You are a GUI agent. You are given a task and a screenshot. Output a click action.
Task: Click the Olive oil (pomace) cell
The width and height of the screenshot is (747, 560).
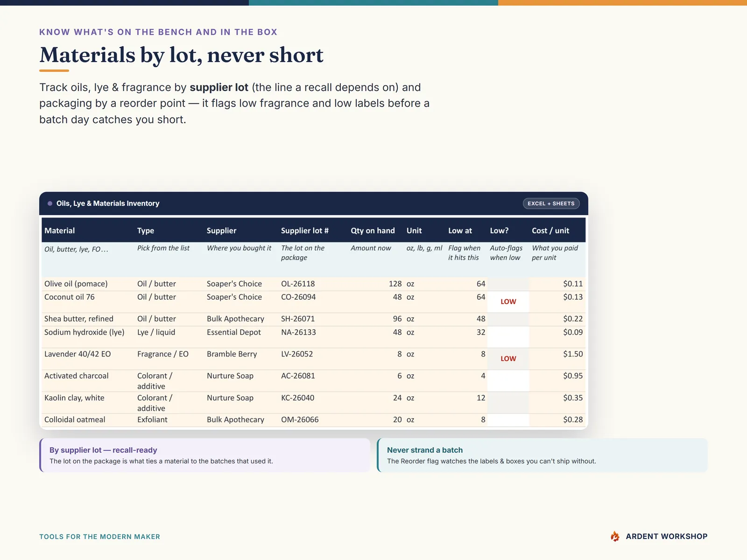click(x=76, y=284)
